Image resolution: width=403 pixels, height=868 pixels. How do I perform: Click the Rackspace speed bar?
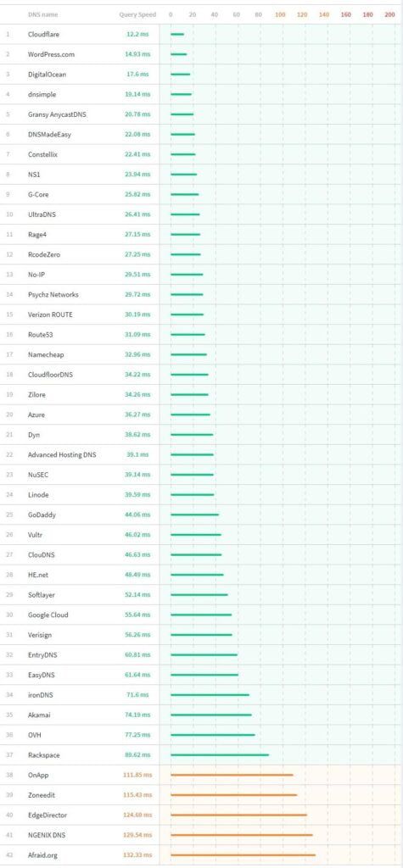(220, 755)
